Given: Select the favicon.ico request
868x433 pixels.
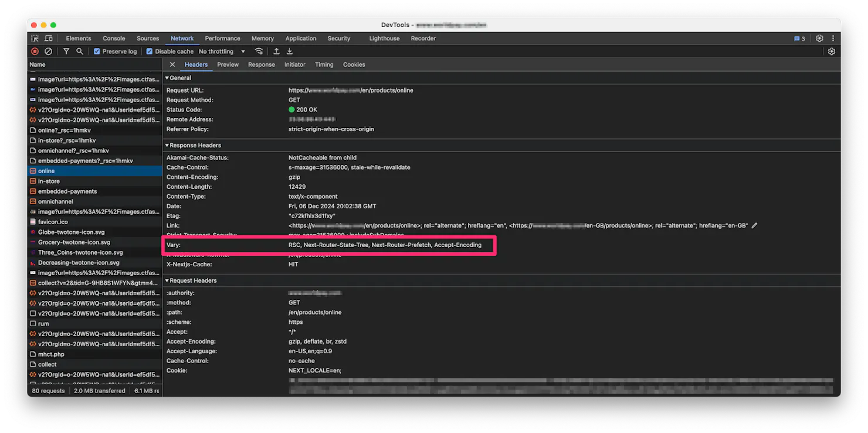Looking at the screenshot, I should pos(95,222).
